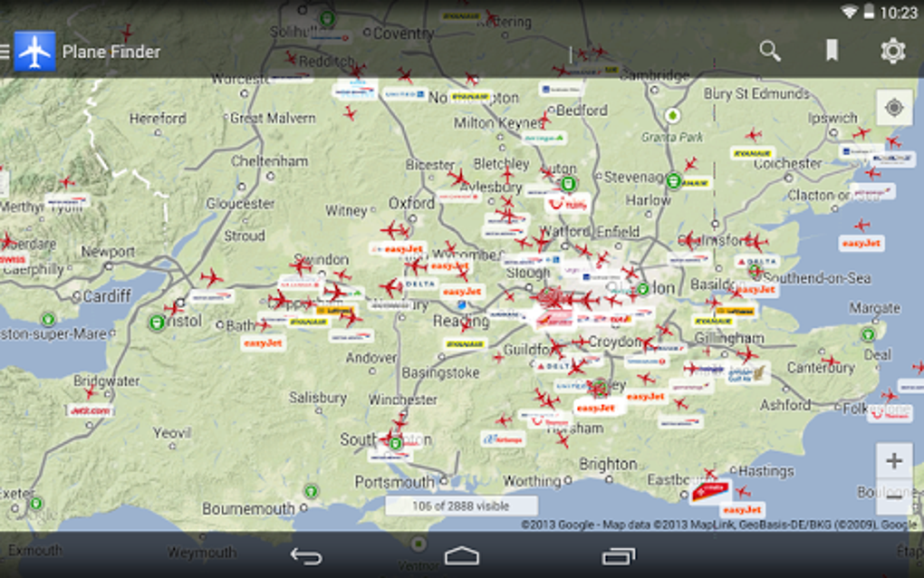Image resolution: width=924 pixels, height=578 pixels.
Task: Tap the '105 of 2888 visible' counter
Action: point(461,506)
